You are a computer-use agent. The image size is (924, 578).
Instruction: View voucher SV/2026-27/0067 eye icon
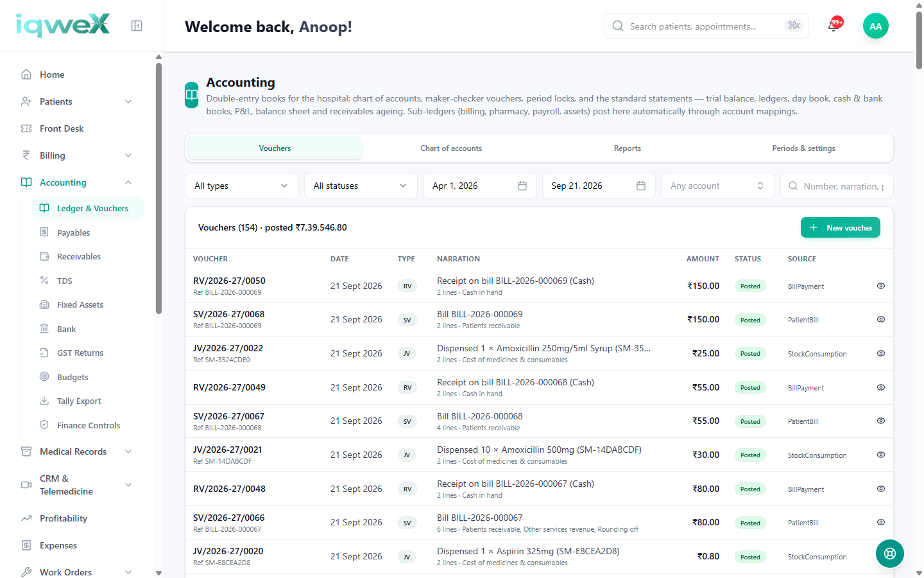881,421
